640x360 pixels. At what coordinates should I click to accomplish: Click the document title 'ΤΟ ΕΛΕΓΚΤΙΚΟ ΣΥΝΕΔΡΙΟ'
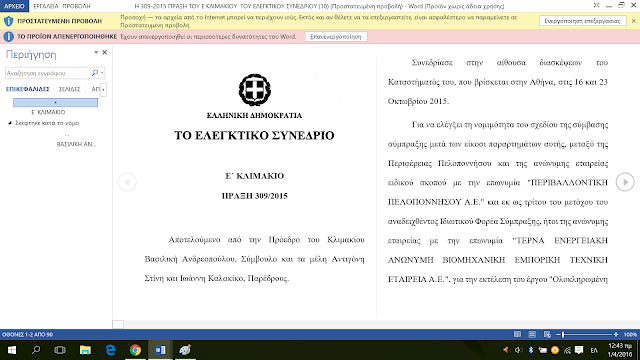coord(254,136)
